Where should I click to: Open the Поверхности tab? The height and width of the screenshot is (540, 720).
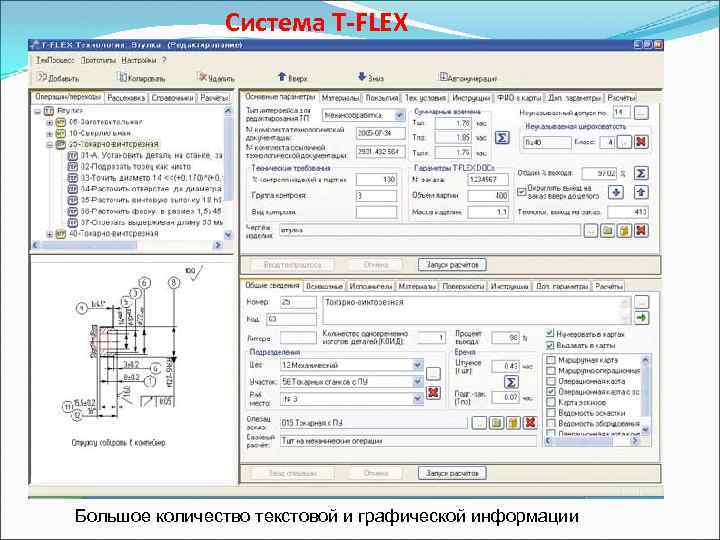tap(463, 286)
